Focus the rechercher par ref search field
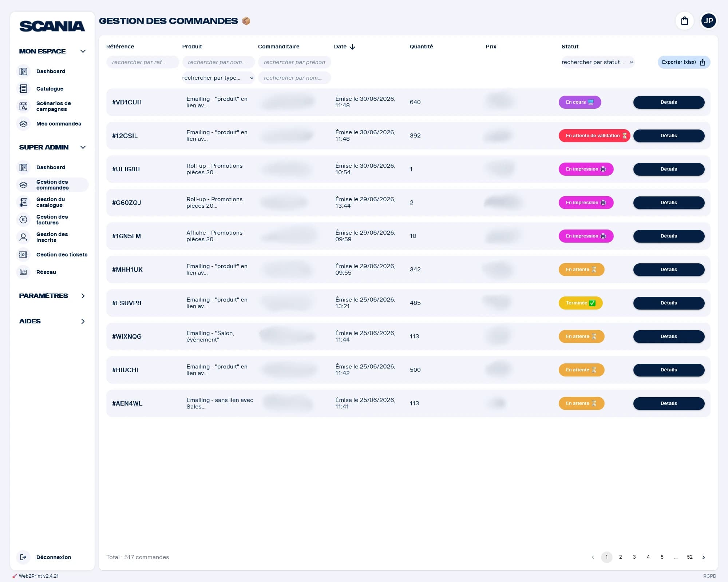728x582 pixels. pos(143,62)
